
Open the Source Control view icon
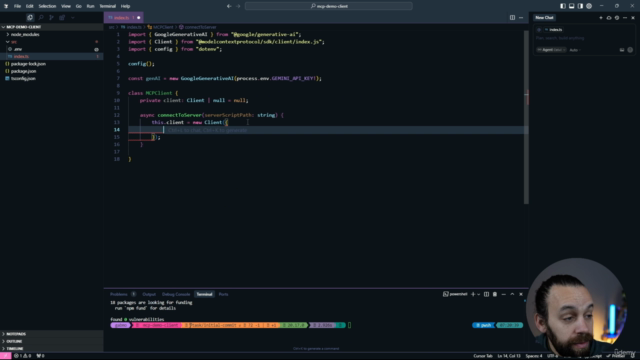pyautogui.click(x=51, y=18)
